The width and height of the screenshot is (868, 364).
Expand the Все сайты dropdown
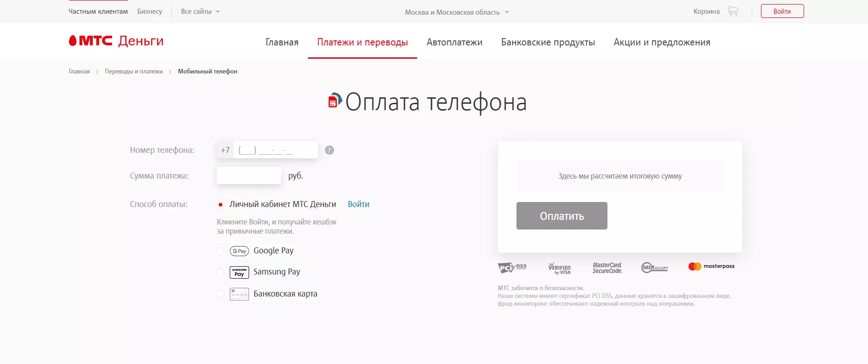coord(200,11)
